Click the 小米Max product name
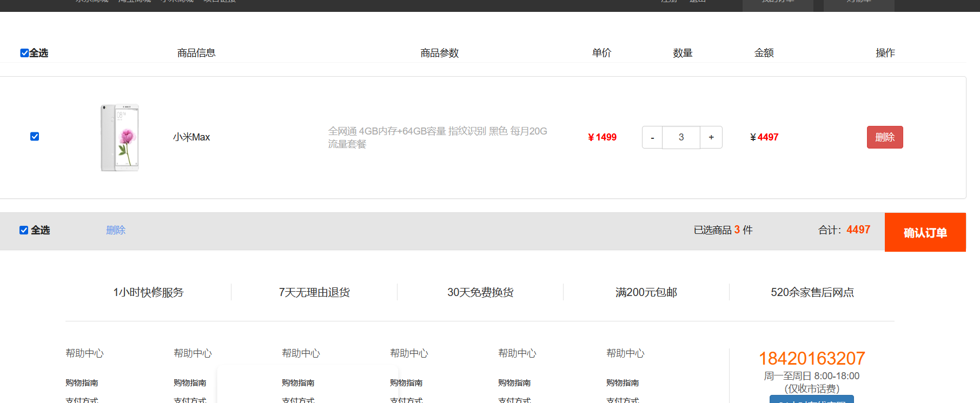Screen dimensions: 980x403 tap(191, 137)
